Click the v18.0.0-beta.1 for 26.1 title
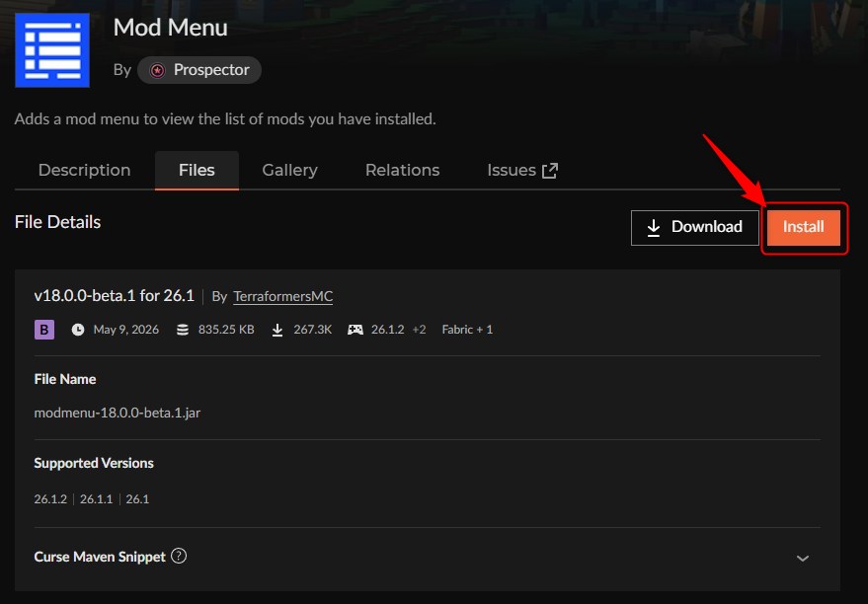The height and width of the screenshot is (604, 868). point(114,296)
